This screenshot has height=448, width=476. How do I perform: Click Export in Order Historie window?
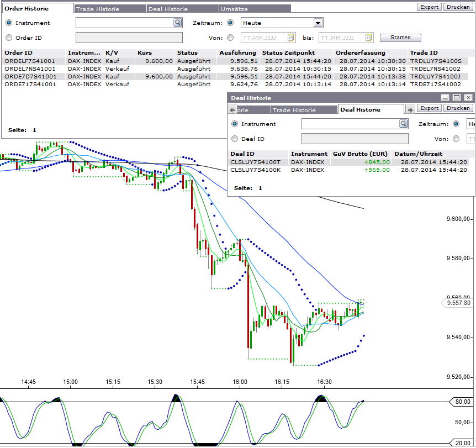(x=429, y=7)
